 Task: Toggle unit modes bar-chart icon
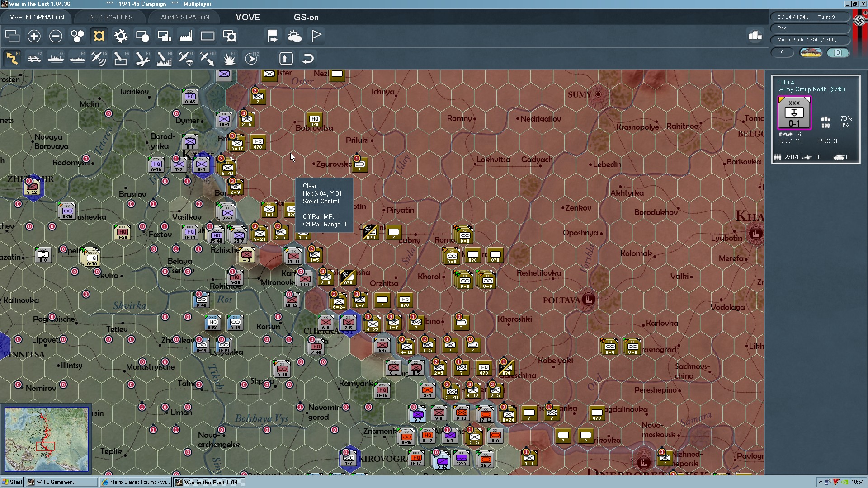pos(164,36)
